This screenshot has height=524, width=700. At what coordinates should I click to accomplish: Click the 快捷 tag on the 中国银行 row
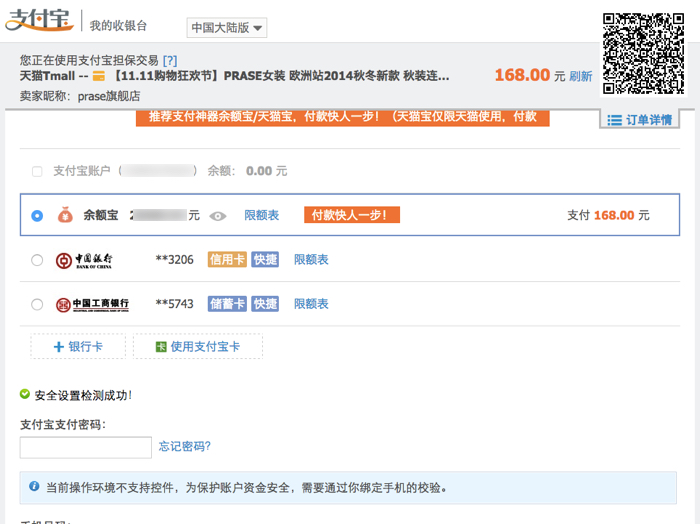pos(265,259)
